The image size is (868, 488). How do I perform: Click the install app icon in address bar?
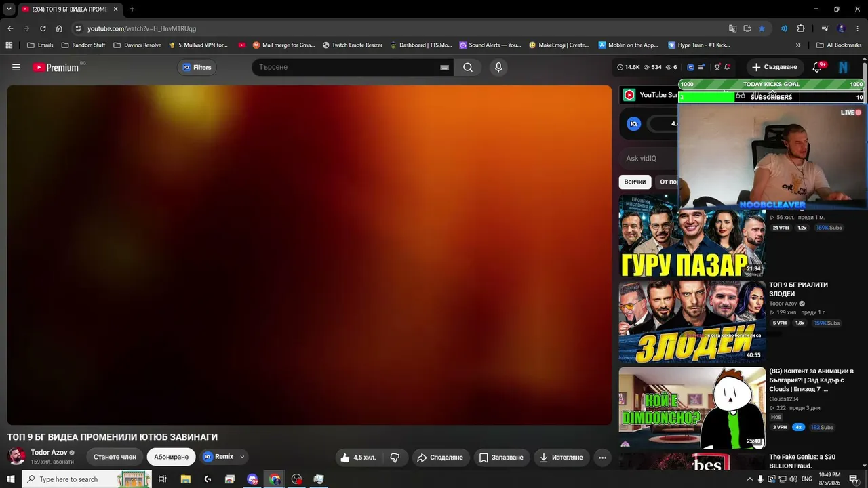click(x=747, y=28)
